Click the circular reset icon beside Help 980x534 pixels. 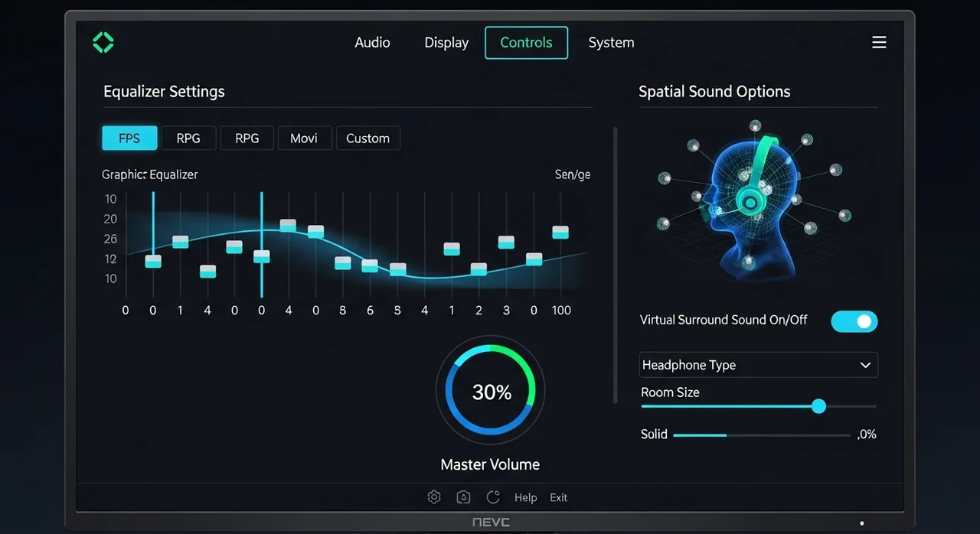click(x=493, y=497)
